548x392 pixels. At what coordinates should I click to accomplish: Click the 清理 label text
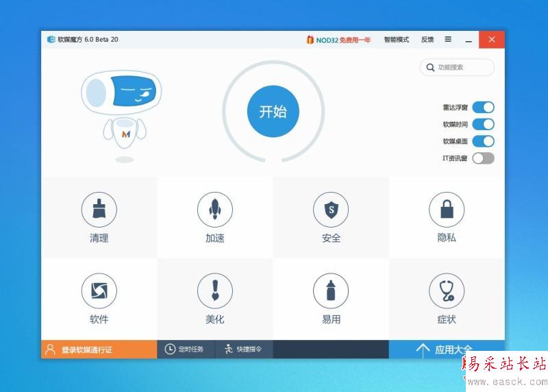click(99, 238)
